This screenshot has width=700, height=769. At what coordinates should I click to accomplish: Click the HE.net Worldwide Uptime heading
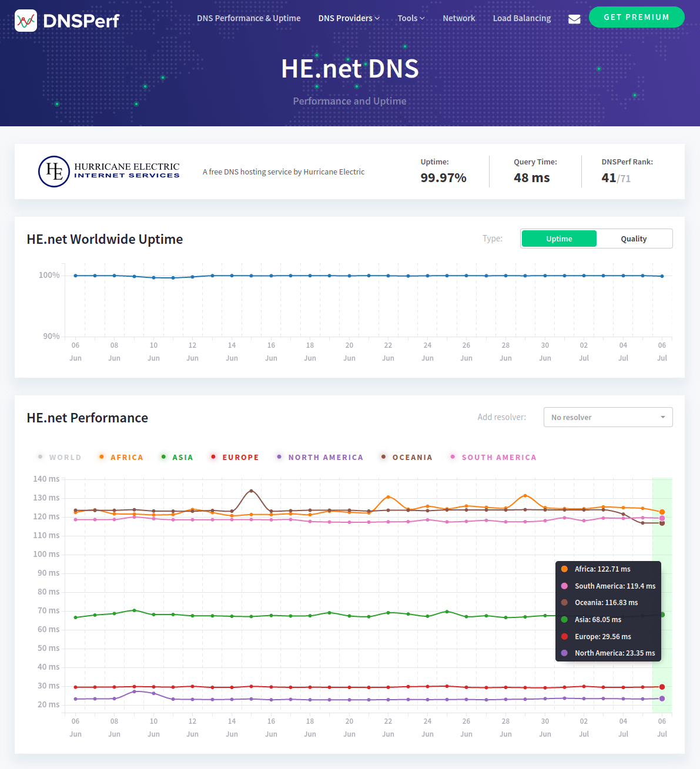(x=105, y=239)
